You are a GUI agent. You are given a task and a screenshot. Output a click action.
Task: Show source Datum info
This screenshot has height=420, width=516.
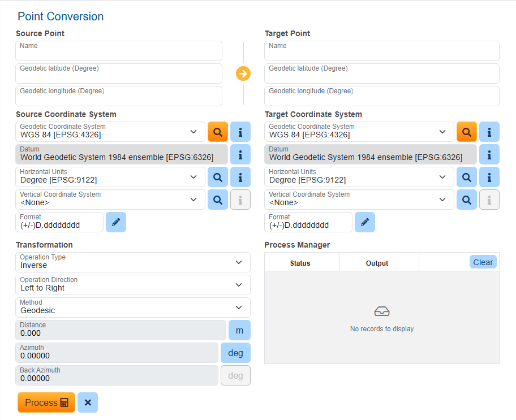click(x=240, y=154)
